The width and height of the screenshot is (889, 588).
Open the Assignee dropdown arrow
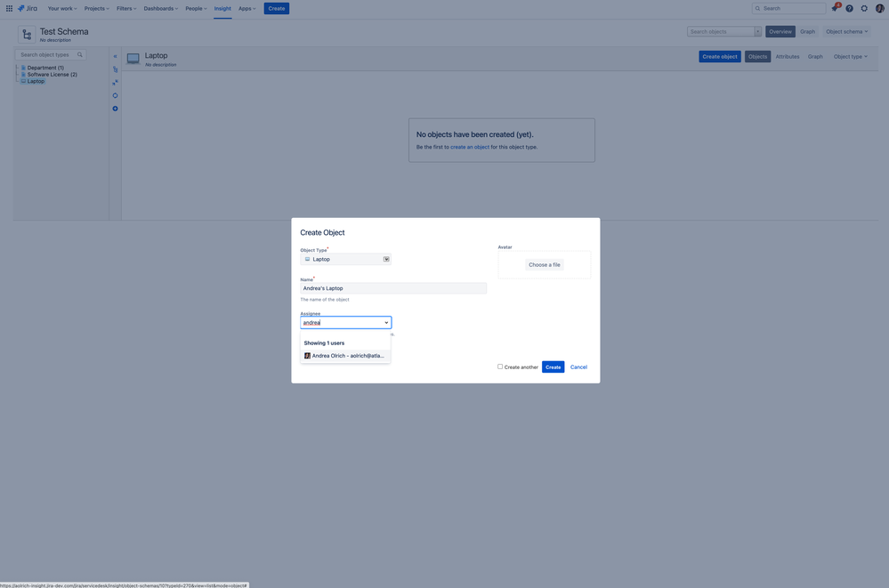387,323
